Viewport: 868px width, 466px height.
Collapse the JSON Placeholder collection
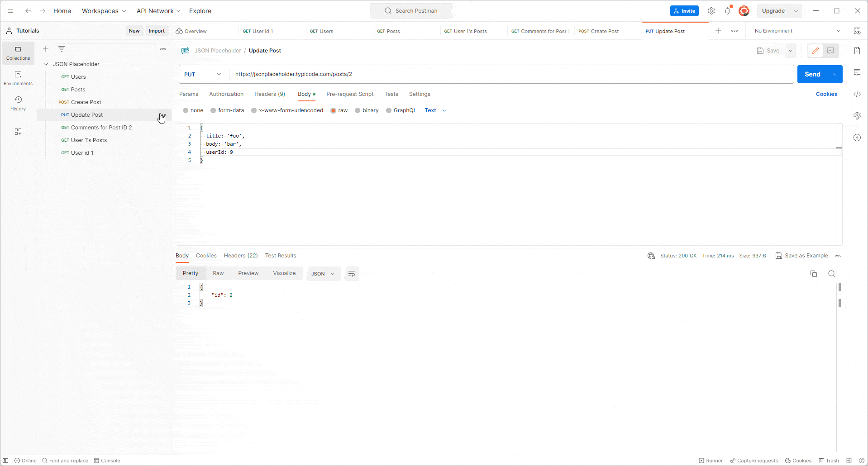46,64
